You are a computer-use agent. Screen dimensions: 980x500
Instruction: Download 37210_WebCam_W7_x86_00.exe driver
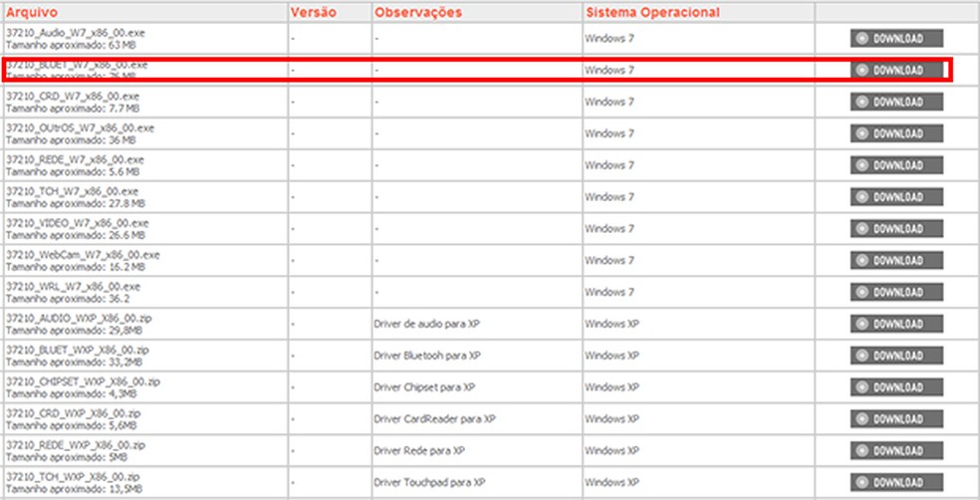point(896,260)
